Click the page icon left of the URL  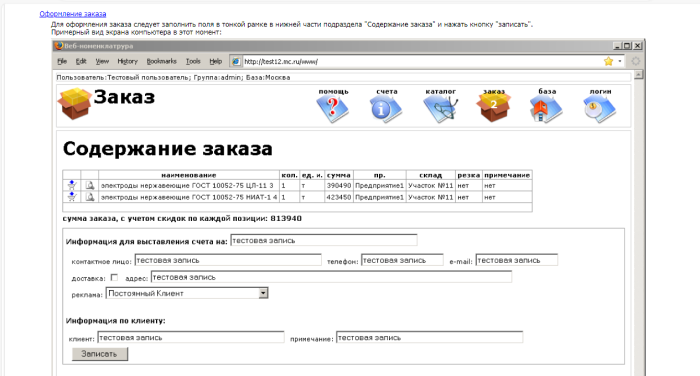236,62
